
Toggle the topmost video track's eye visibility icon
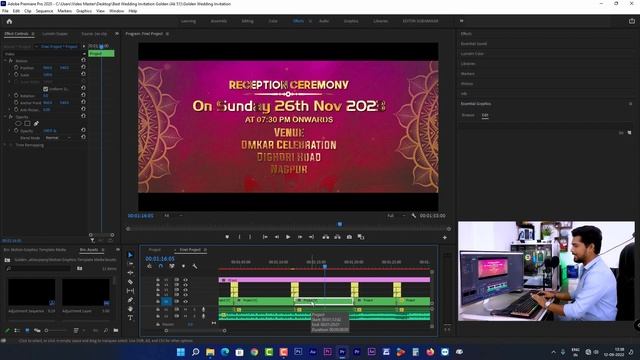(185, 280)
